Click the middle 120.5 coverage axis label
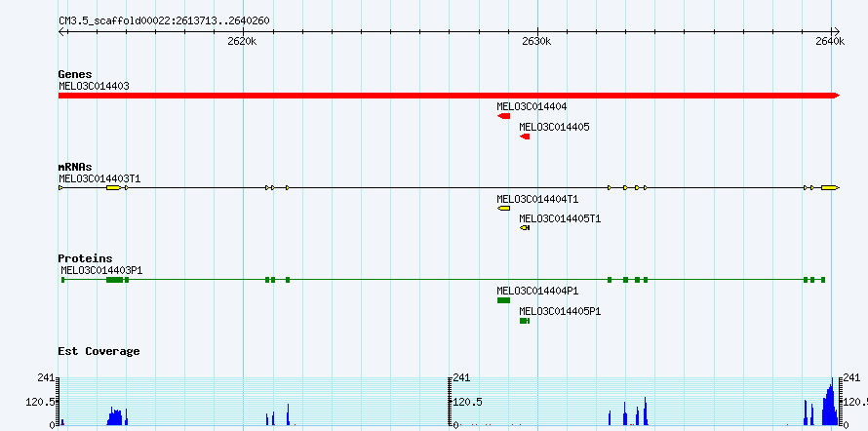Viewport: 868px width, 431px height. coord(468,402)
